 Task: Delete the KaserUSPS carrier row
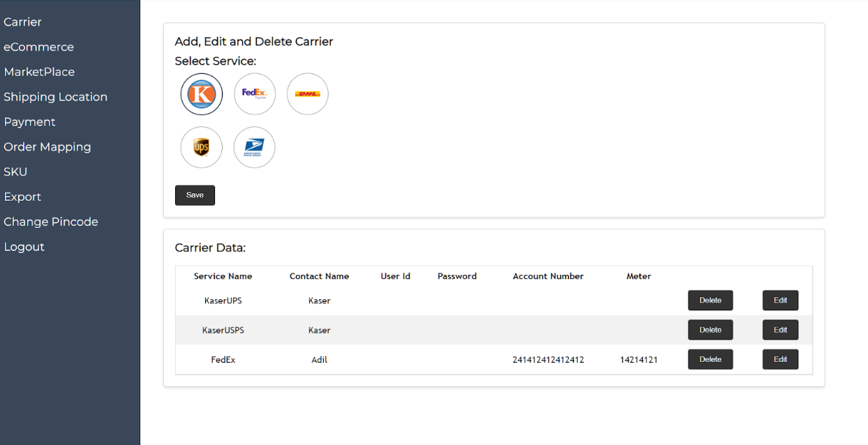[710, 330]
